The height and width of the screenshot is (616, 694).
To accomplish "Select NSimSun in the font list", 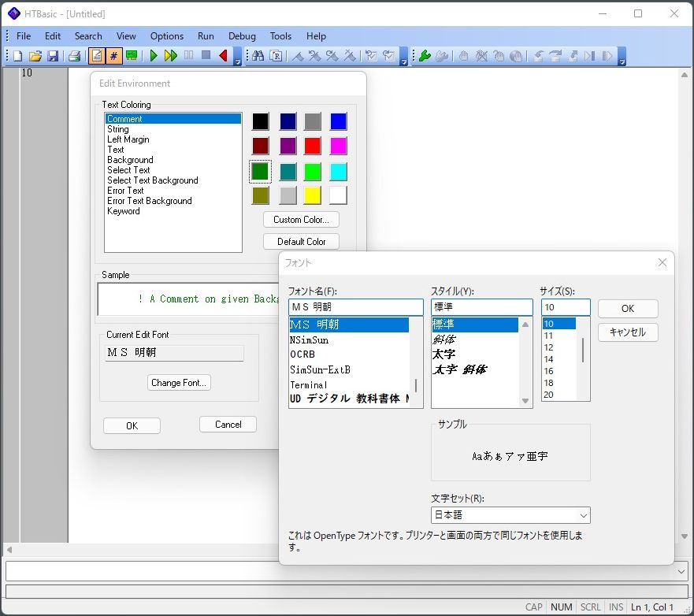I will [349, 340].
